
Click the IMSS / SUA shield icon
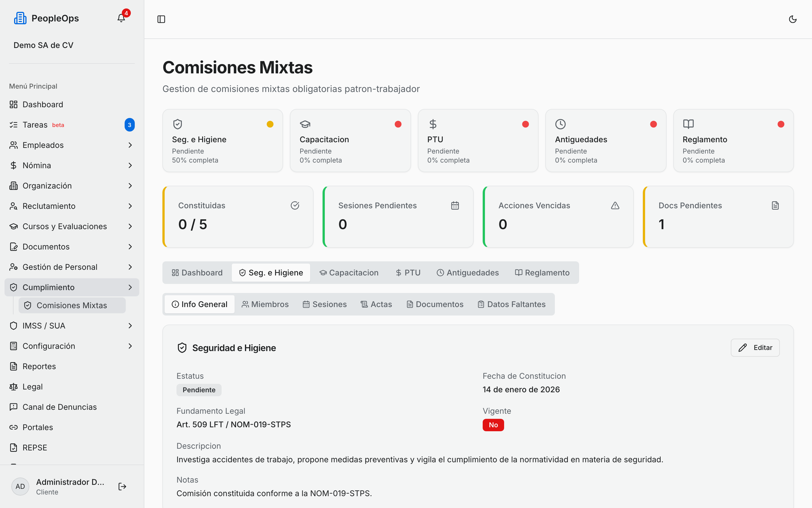(14, 326)
